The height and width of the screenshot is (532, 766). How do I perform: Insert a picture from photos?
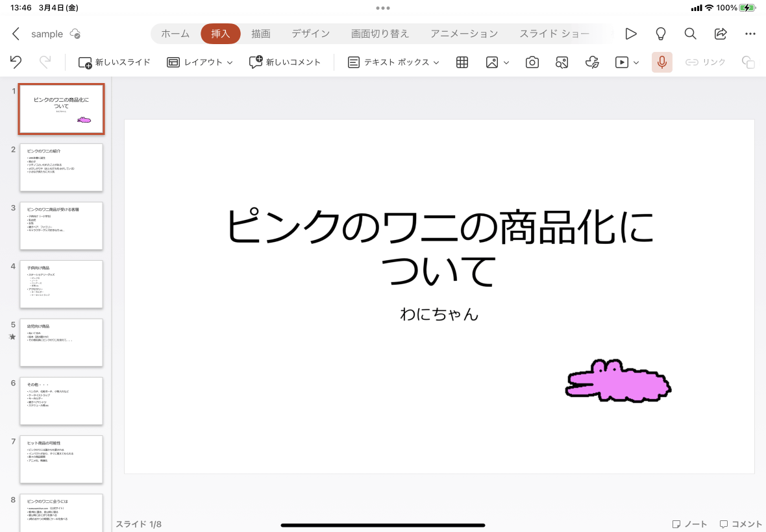click(492, 62)
